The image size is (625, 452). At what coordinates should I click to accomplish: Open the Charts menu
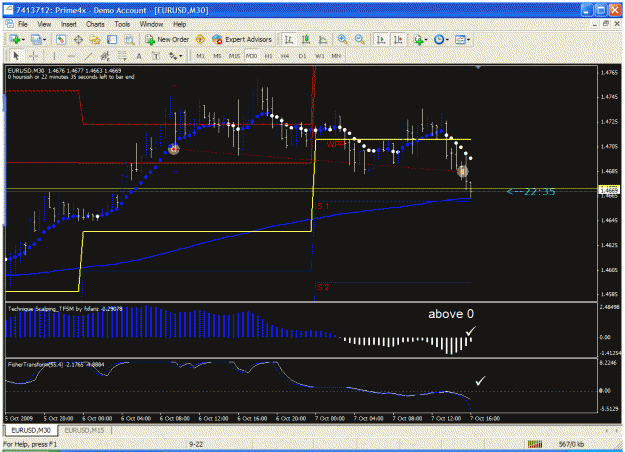pyautogui.click(x=95, y=24)
